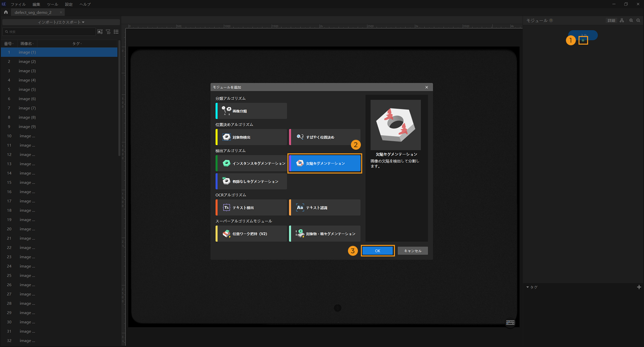Select the テキスト認識 module

pyautogui.click(x=325, y=208)
